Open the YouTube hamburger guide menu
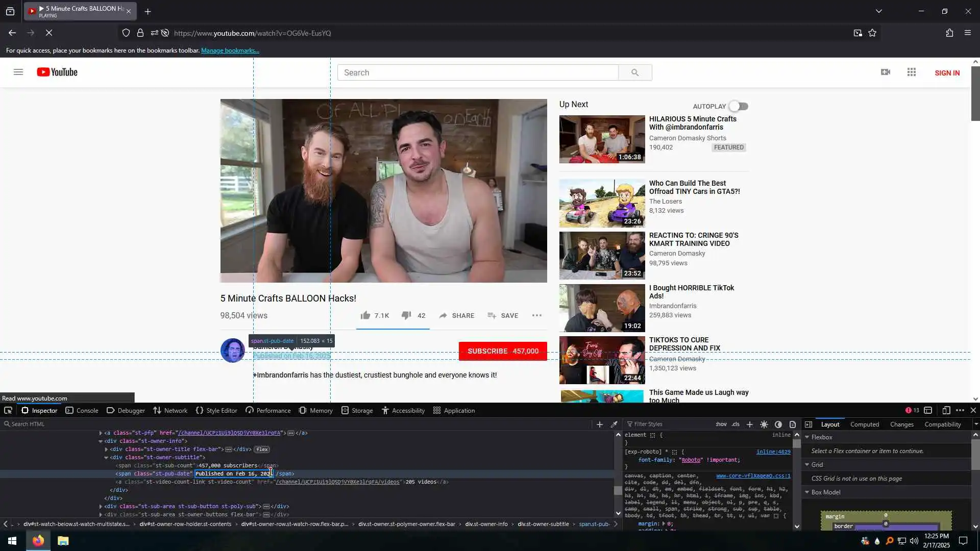980x551 pixels. tap(18, 72)
